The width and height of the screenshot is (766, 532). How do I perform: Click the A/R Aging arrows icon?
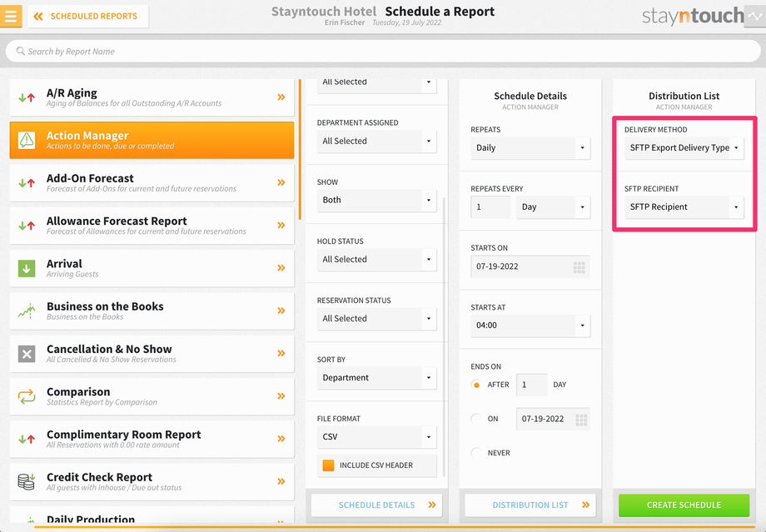coord(27,97)
